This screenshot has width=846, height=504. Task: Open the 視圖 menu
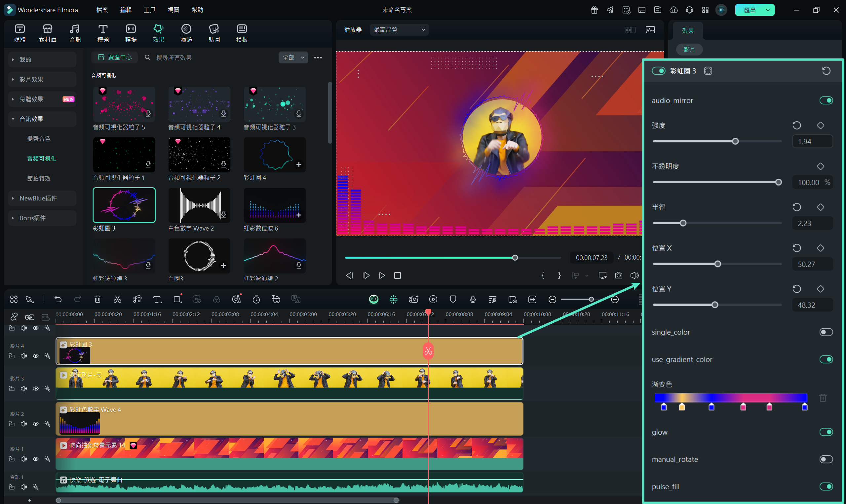(173, 10)
